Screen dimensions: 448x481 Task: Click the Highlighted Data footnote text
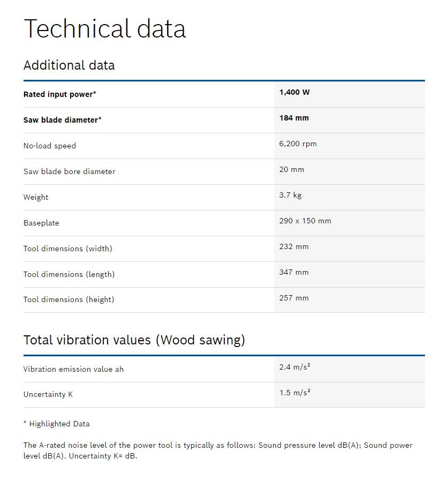click(x=57, y=424)
